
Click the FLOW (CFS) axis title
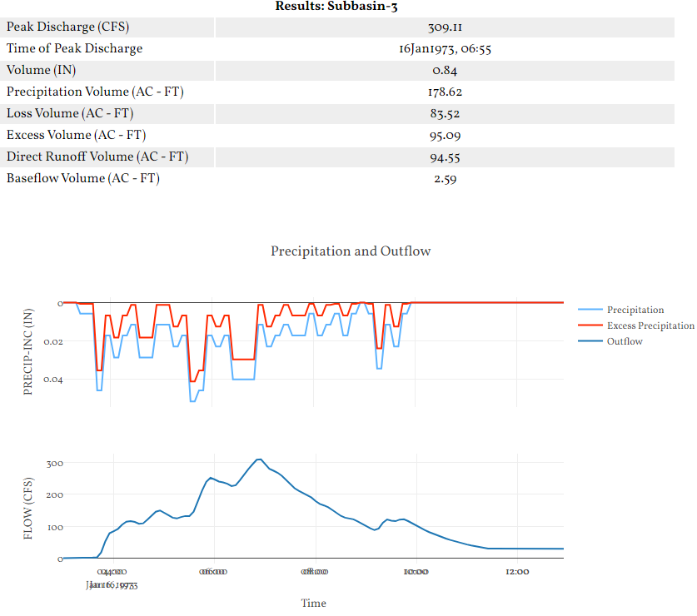pyautogui.click(x=28, y=509)
